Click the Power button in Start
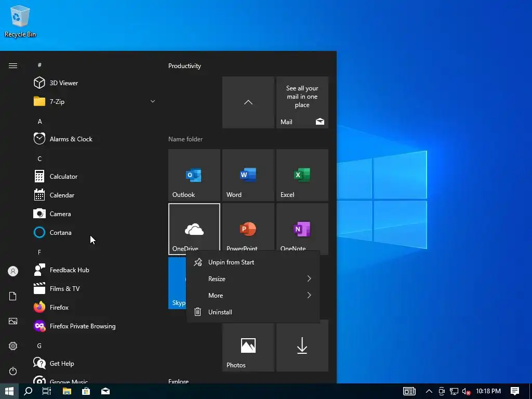Viewport: 532px width, 399px height. pyautogui.click(x=13, y=371)
